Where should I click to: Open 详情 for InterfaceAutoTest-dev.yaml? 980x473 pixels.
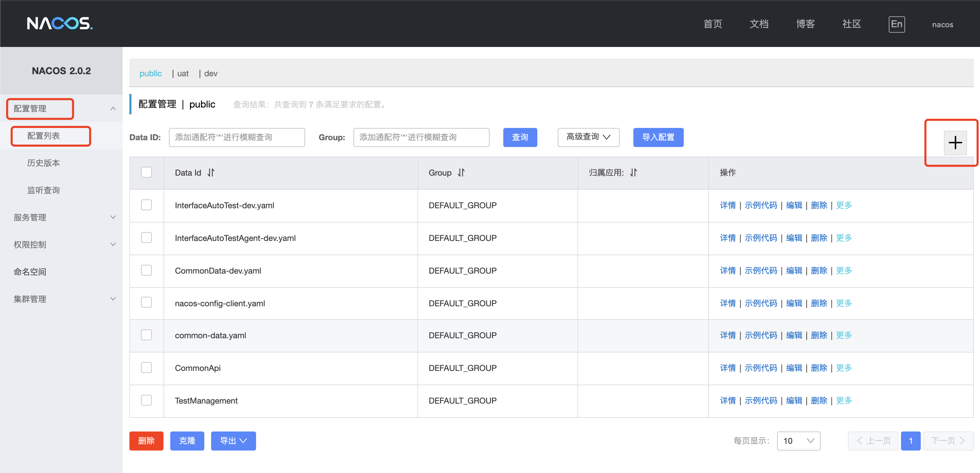[728, 205]
